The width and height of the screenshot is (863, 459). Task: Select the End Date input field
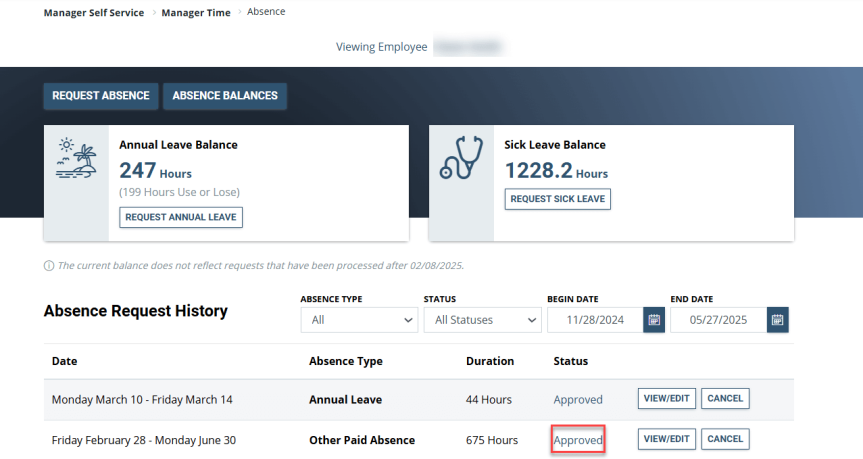pyautogui.click(x=716, y=320)
